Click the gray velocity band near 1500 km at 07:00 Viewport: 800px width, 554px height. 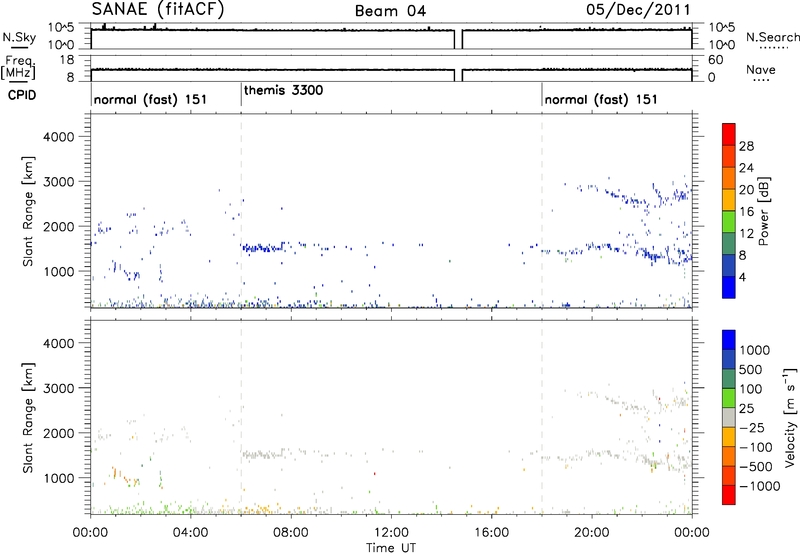[263, 454]
